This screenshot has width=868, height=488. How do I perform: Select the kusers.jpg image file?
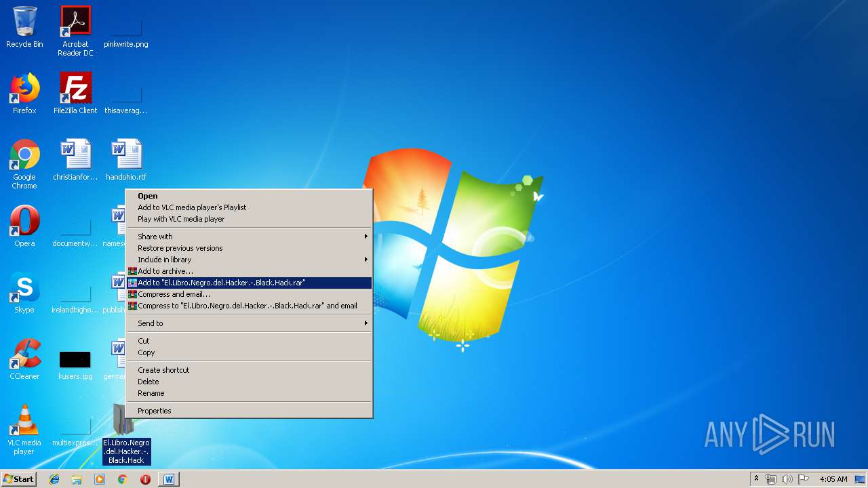click(75, 365)
